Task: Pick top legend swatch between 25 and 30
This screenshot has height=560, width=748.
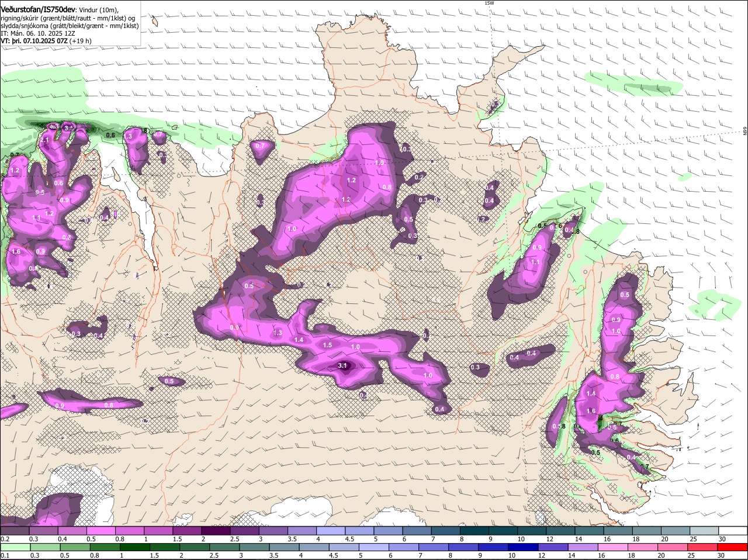Action: click(x=705, y=530)
